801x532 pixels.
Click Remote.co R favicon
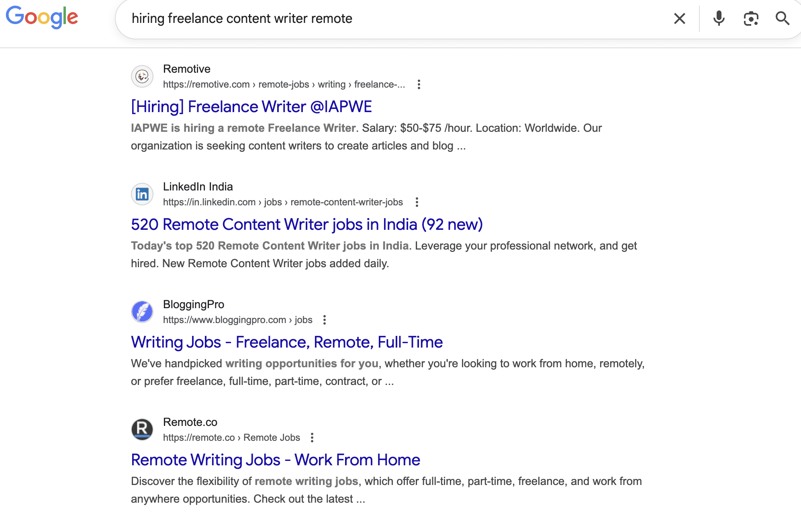click(x=142, y=430)
